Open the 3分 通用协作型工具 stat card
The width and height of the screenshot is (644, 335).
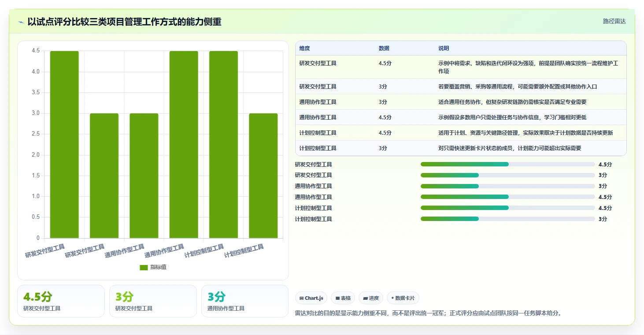(245, 301)
